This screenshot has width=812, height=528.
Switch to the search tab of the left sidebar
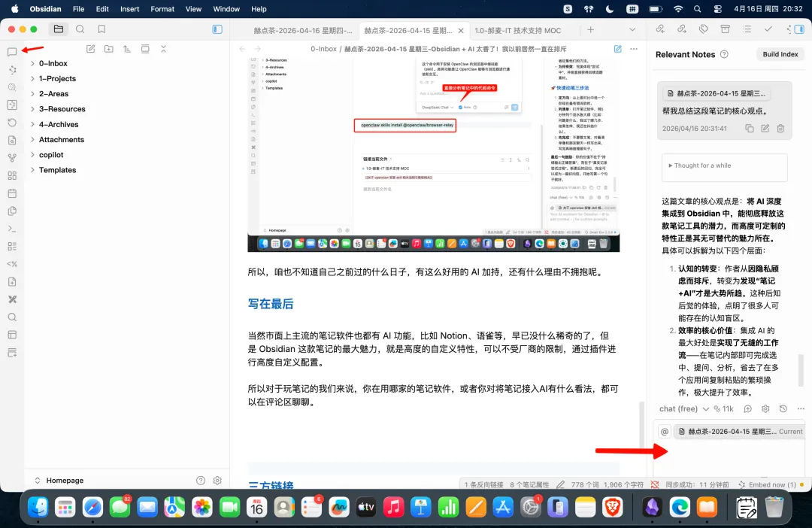[80, 29]
